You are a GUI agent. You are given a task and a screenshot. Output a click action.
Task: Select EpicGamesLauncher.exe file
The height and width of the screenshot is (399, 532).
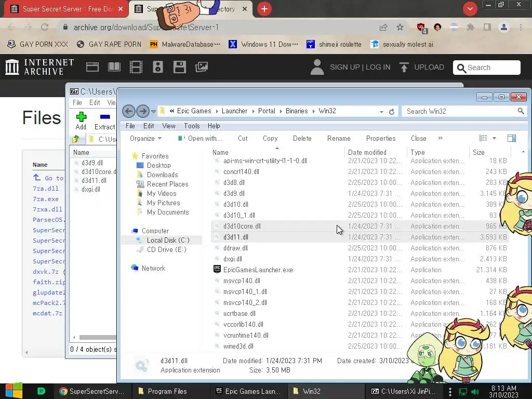tap(258, 270)
